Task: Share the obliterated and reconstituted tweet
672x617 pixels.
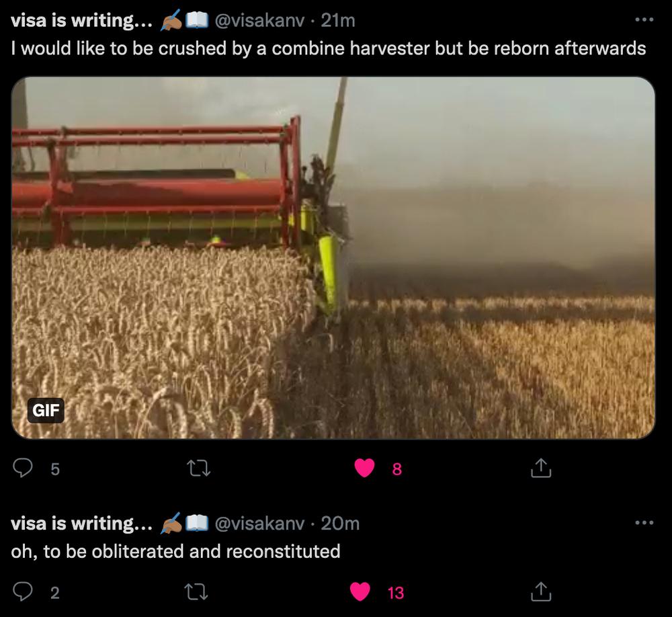Action: pyautogui.click(x=541, y=591)
